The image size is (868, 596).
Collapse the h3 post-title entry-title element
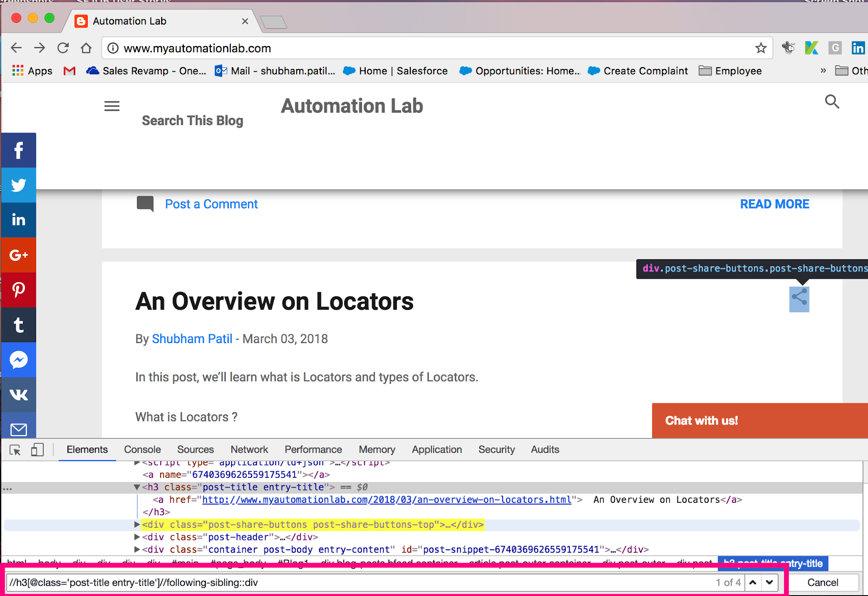136,487
